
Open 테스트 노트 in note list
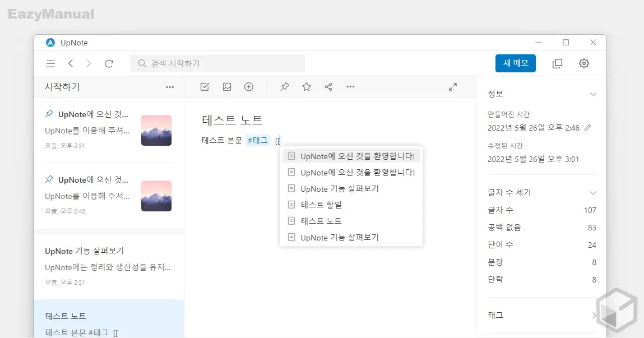pos(109,319)
